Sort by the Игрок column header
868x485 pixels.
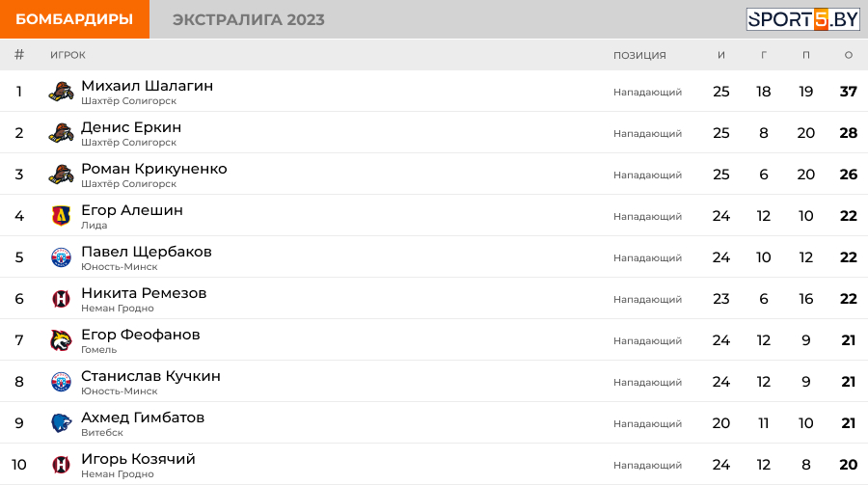(x=68, y=55)
